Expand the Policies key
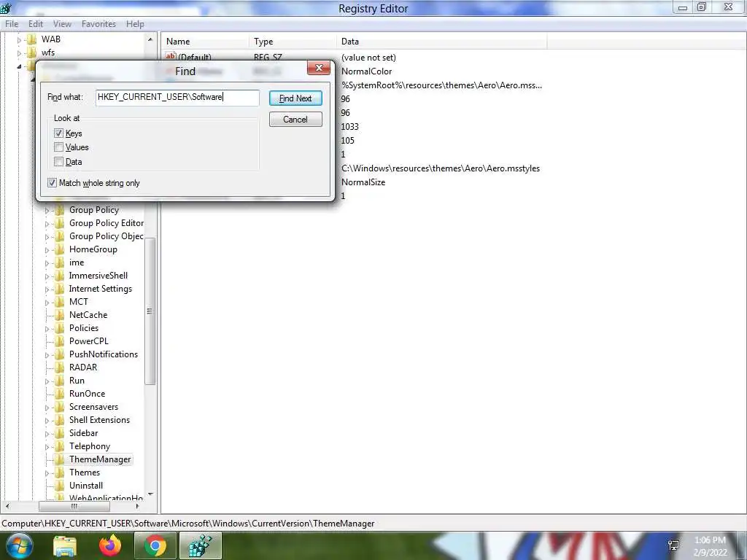The image size is (747, 560). [x=47, y=329]
